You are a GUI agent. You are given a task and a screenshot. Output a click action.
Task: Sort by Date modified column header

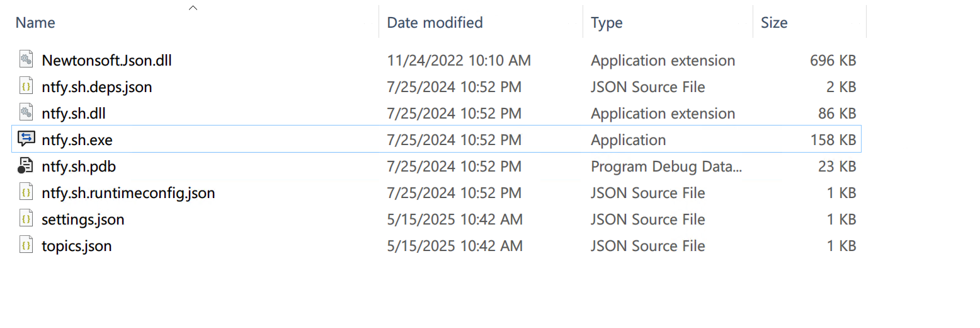435,23
